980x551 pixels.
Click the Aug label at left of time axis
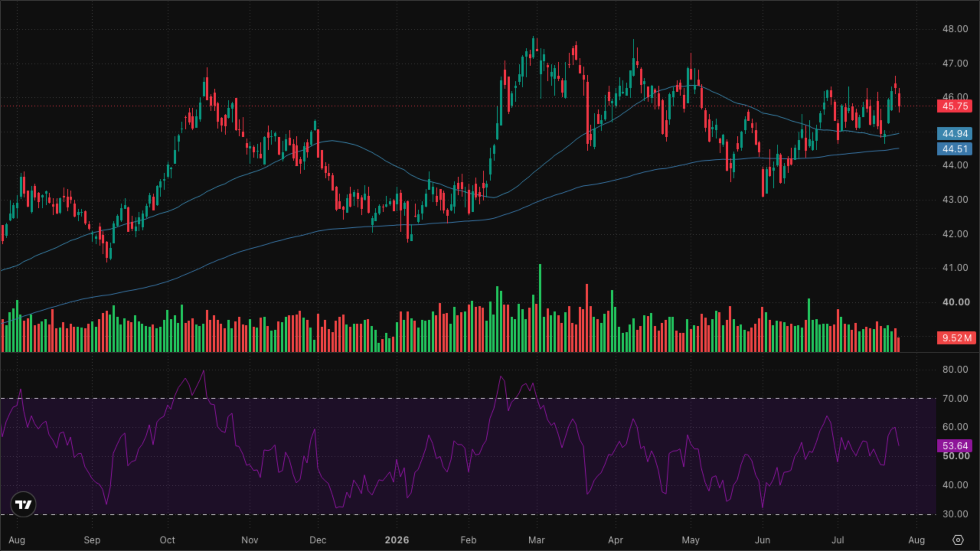[x=17, y=540]
